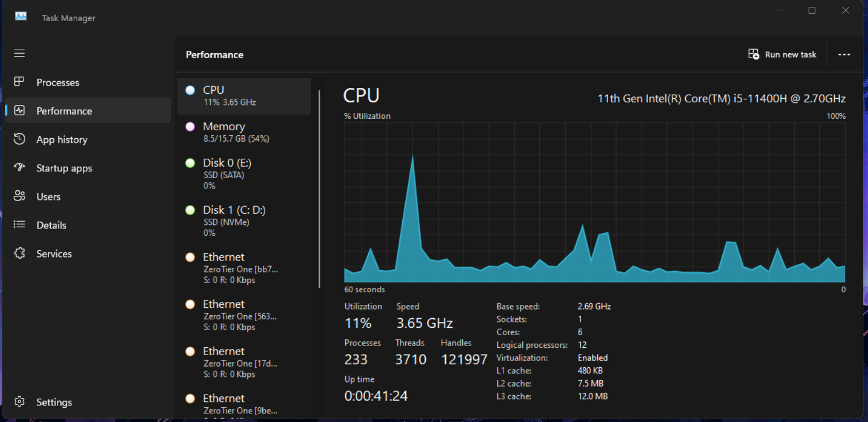Click the App history clock icon
Viewport: 868px width, 422px height.
click(19, 139)
